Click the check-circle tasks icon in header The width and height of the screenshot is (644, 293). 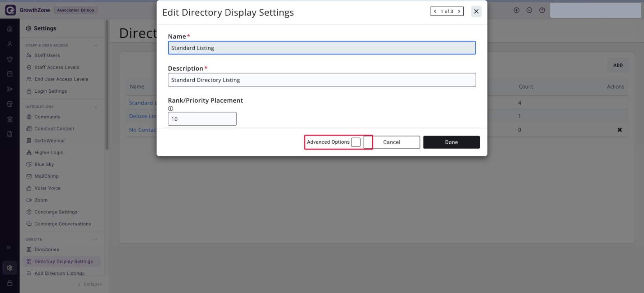tap(529, 10)
